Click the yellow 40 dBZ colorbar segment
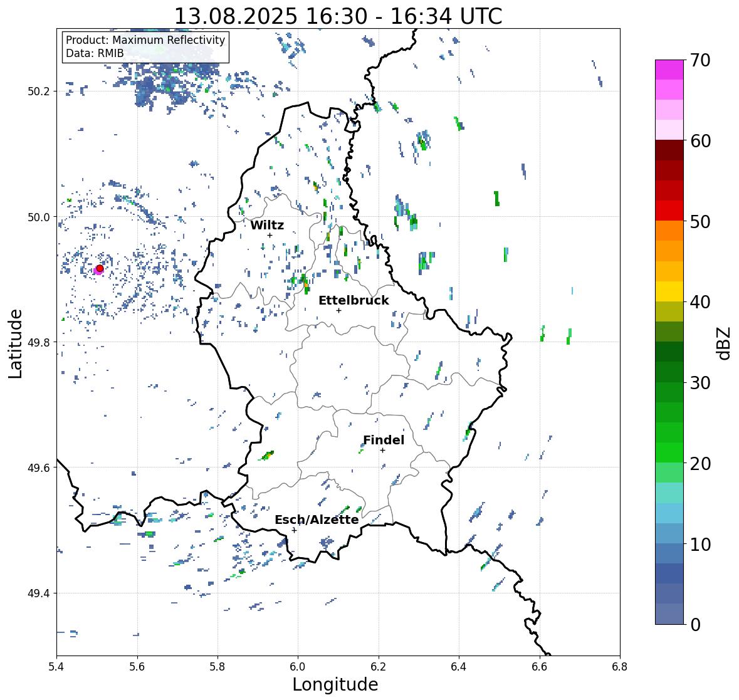Screen dimensions: 739x700 tap(669, 291)
